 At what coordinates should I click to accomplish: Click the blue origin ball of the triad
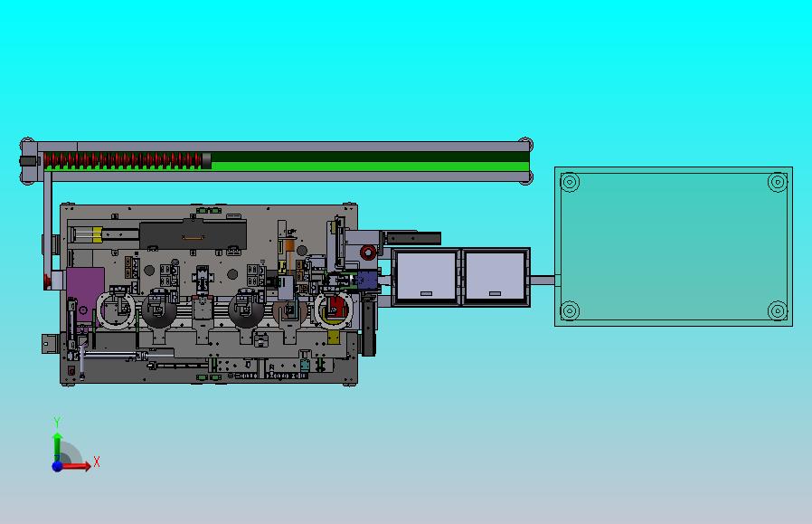(x=57, y=466)
